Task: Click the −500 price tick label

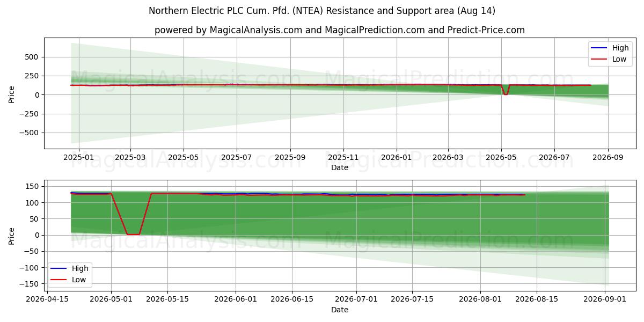Action: pyautogui.click(x=30, y=133)
